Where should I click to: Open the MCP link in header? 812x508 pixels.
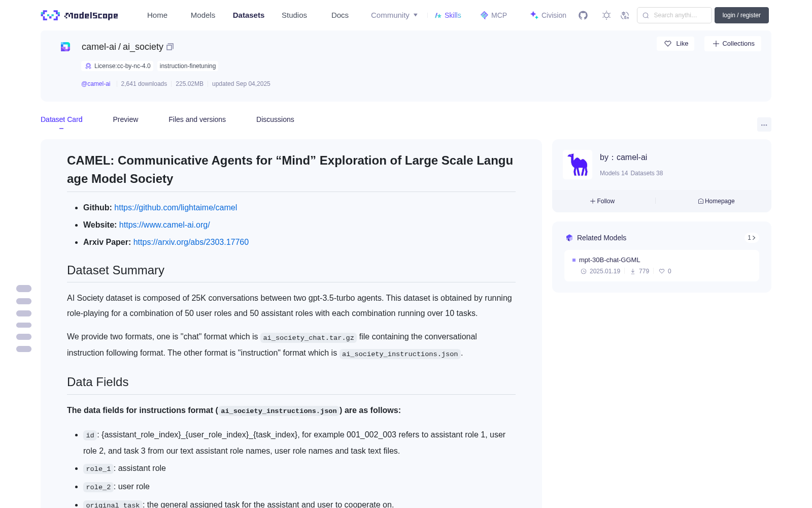494,15
